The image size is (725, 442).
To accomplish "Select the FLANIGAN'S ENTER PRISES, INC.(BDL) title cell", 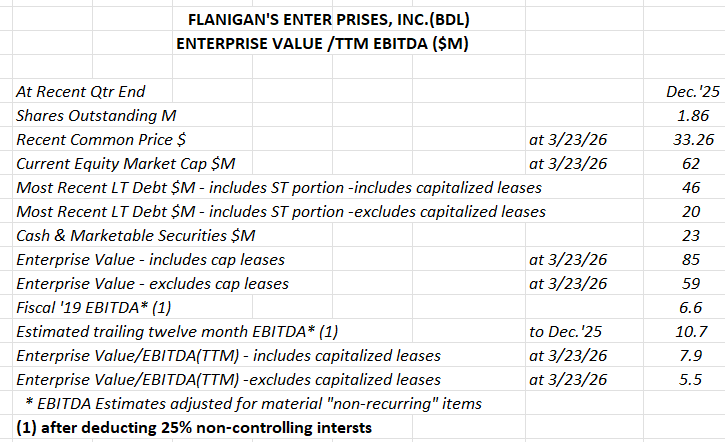I will (x=328, y=19).
